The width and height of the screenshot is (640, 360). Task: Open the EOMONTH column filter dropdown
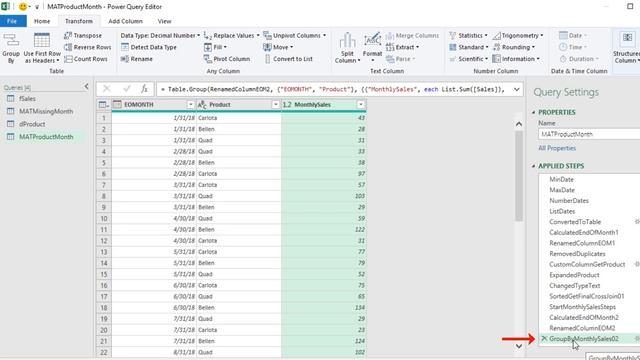191,105
